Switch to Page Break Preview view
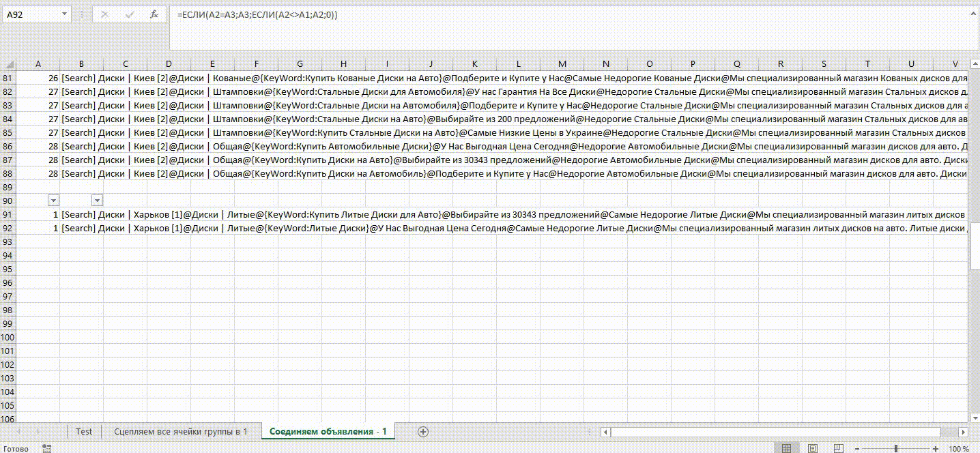980x453 pixels. pyautogui.click(x=839, y=448)
